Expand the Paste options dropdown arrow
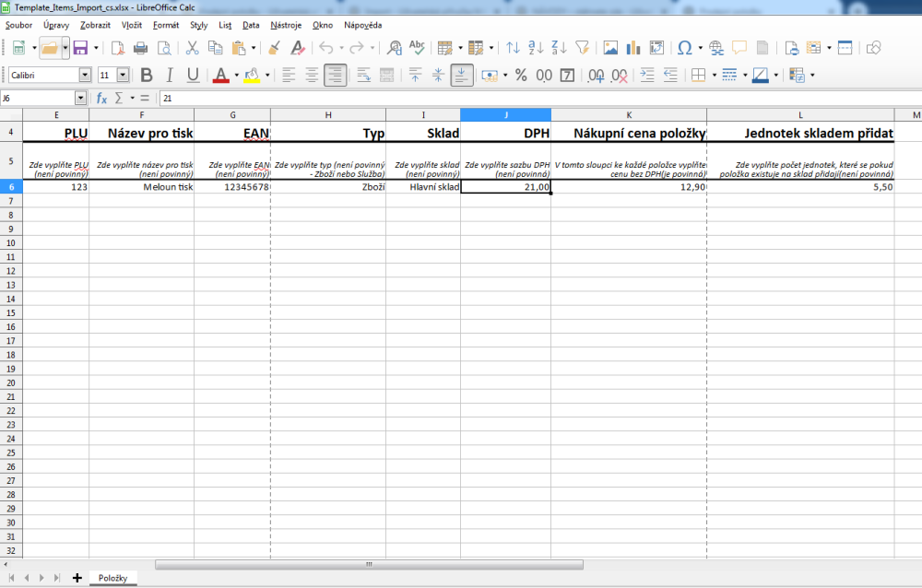Screen dimensions: 922x588 coord(254,48)
